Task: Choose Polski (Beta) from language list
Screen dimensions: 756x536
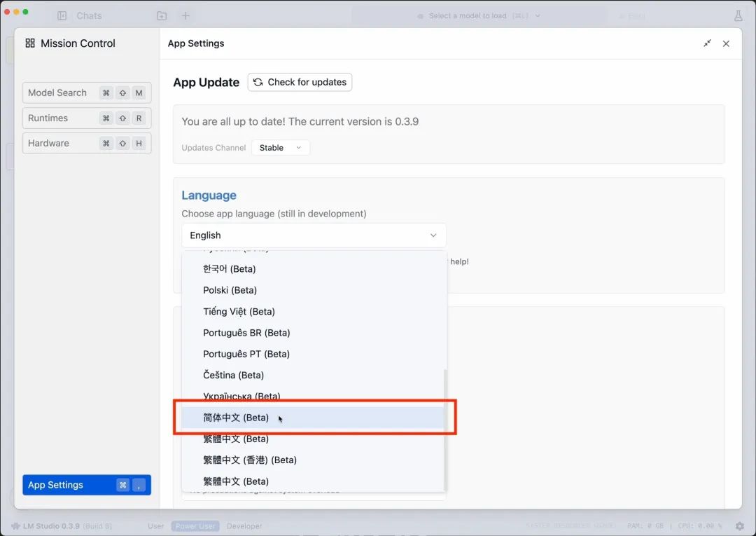Action: [x=312, y=291]
